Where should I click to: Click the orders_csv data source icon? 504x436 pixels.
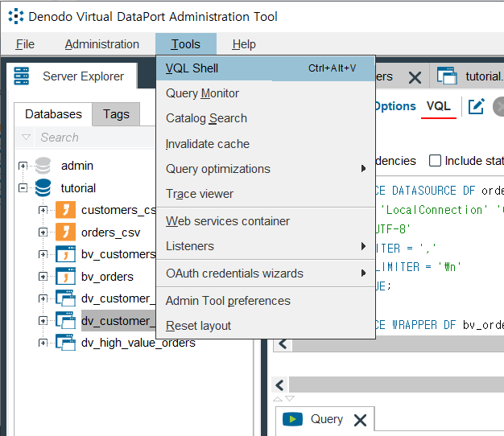(65, 232)
